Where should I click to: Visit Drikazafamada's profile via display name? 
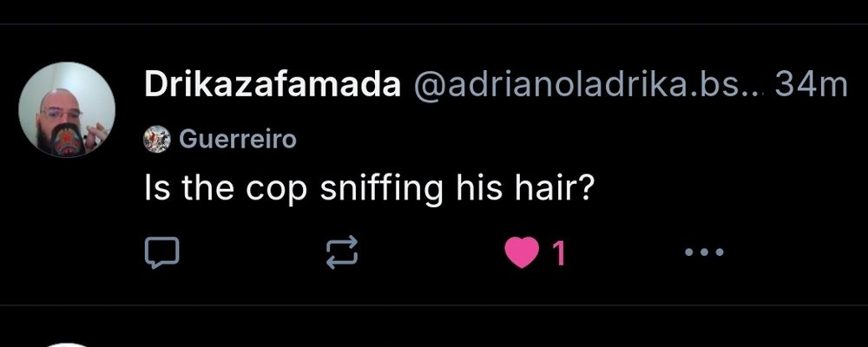[x=273, y=86]
